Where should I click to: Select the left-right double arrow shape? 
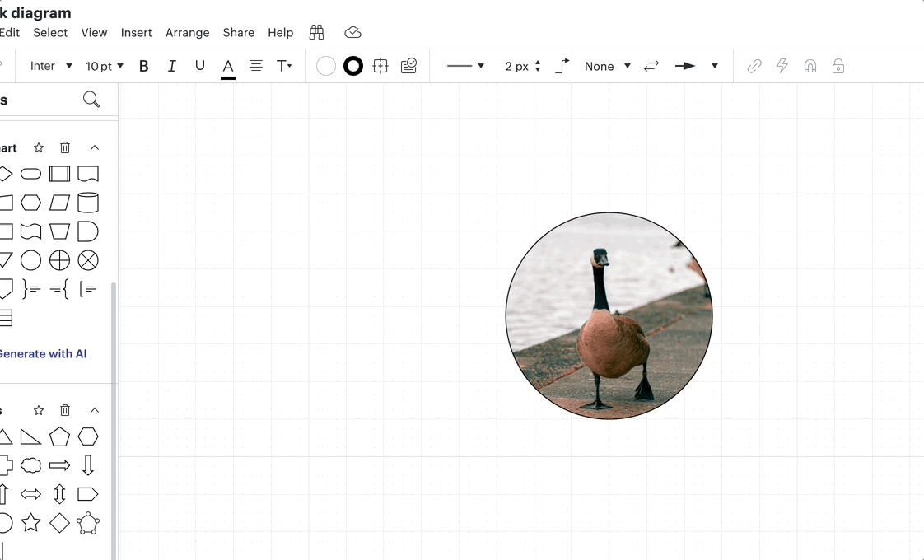point(30,494)
